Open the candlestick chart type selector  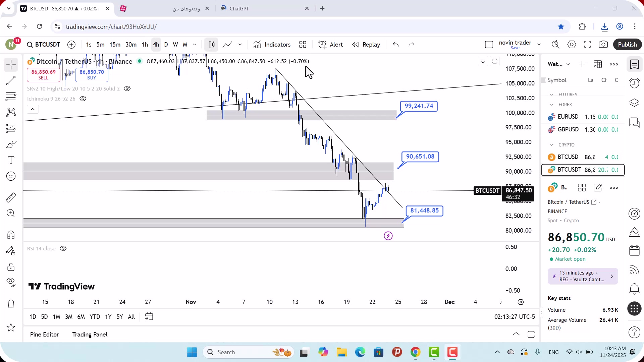[212, 45]
